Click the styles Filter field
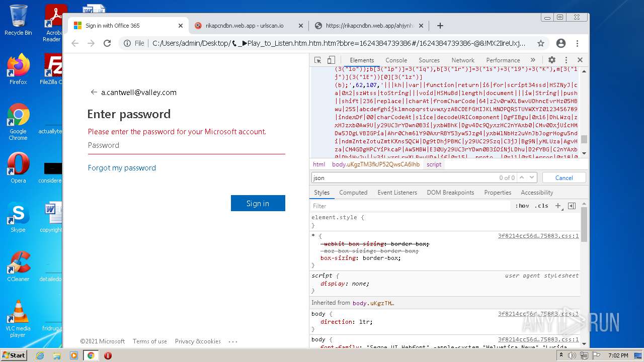The height and width of the screenshot is (362, 644). click(x=411, y=206)
